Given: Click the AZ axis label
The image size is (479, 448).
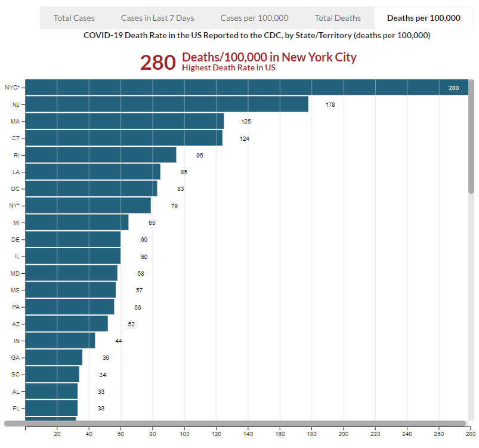Looking at the screenshot, I should 16,324.
